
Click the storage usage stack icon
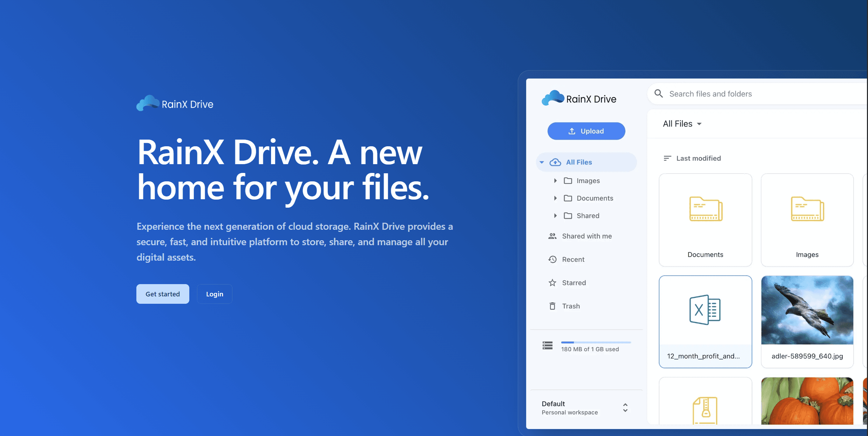[548, 346]
